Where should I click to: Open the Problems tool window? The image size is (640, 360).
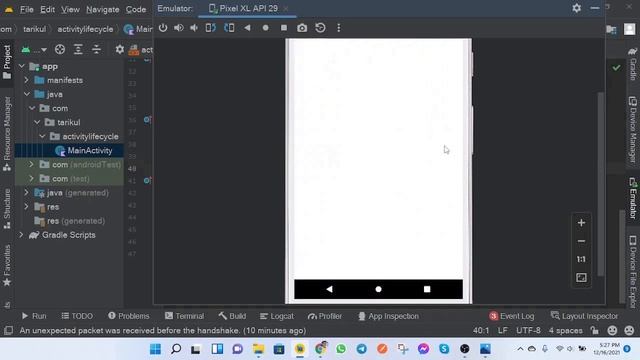coord(129,316)
